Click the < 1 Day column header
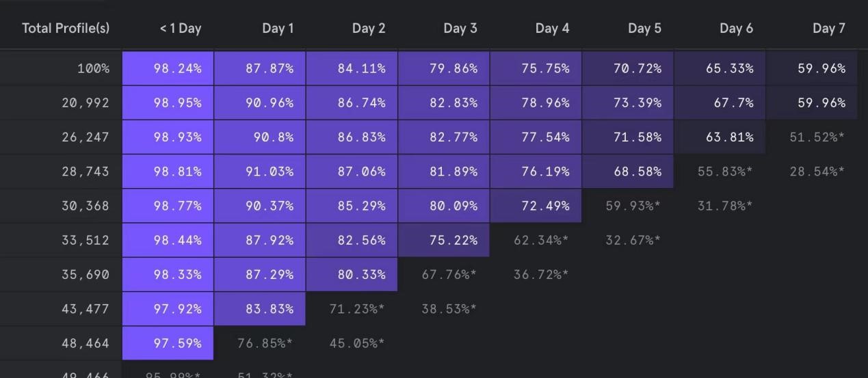Image resolution: width=868 pixels, height=378 pixels. 181,28
